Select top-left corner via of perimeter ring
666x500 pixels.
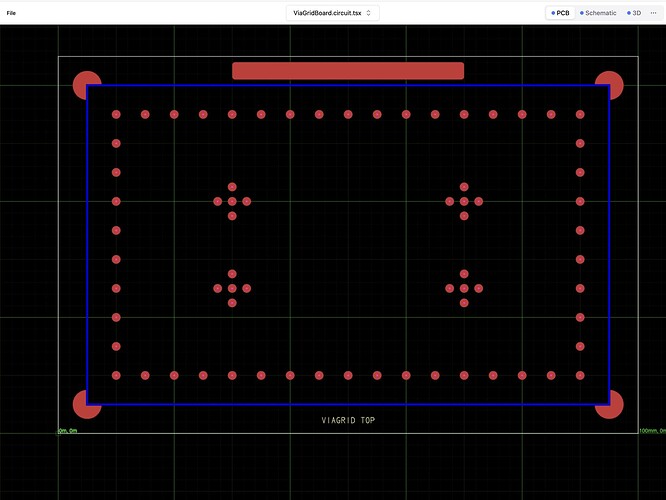tap(116, 115)
